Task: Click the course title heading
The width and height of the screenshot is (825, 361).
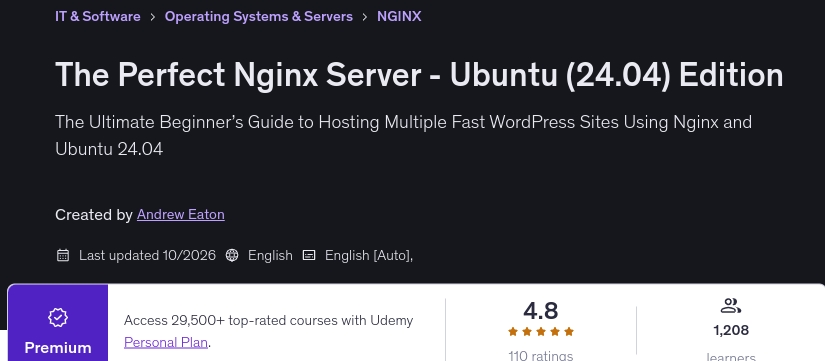Action: (x=419, y=75)
